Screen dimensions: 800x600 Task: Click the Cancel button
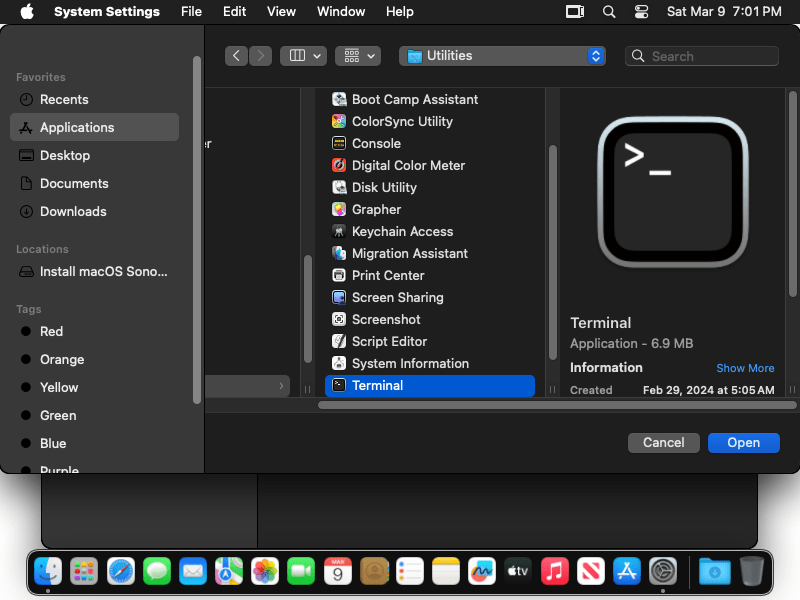coord(663,442)
